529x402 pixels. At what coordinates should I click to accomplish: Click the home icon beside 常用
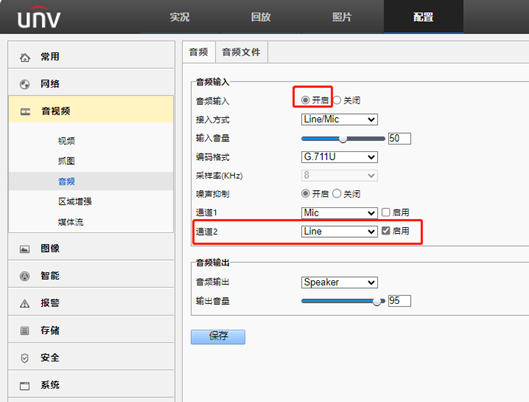[25, 57]
